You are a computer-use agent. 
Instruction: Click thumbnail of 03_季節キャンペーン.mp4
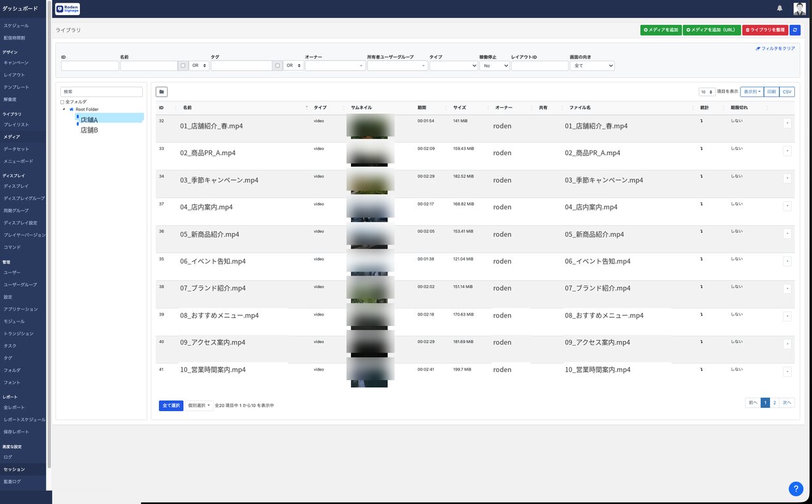tap(370, 181)
